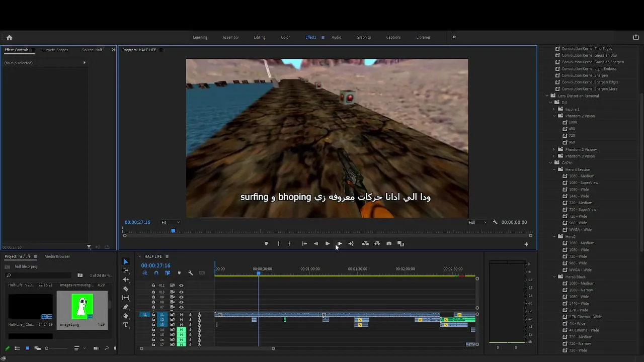The width and height of the screenshot is (644, 362).
Task: Click the Go to In button
Action: [304, 244]
